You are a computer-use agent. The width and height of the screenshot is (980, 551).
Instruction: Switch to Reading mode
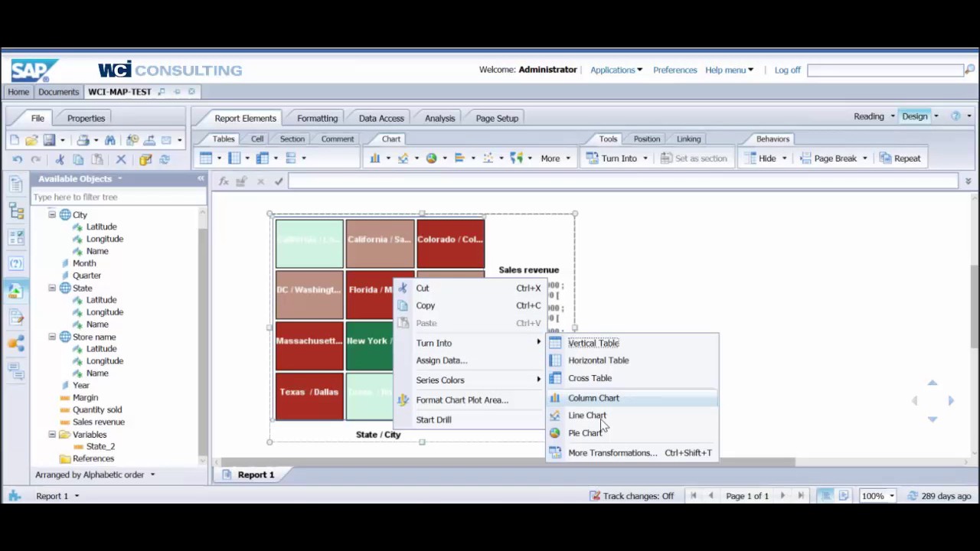pos(868,116)
